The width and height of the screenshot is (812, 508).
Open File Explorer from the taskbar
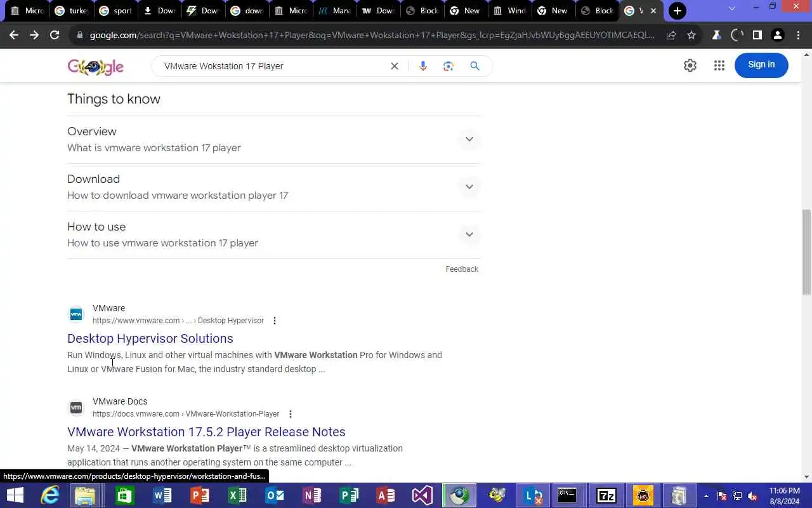click(x=85, y=495)
